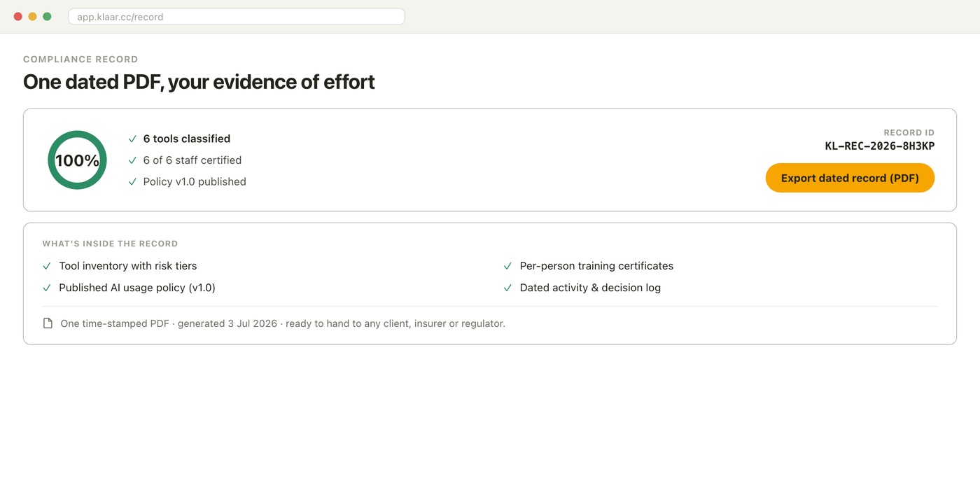The height and width of the screenshot is (490, 980).
Task: Click the 6 tools classified text
Action: [187, 139]
